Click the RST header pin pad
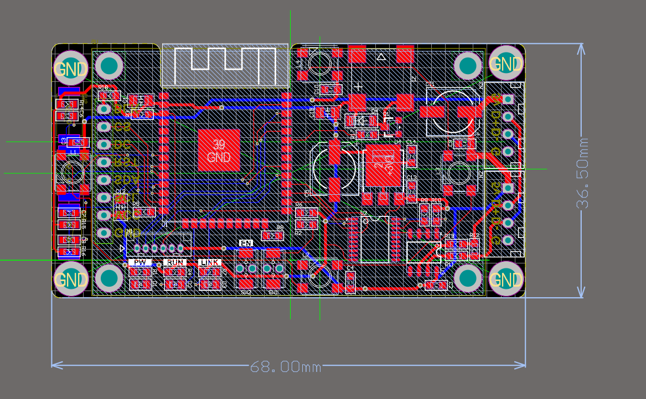Viewport: 646px width, 399px height. click(x=104, y=162)
